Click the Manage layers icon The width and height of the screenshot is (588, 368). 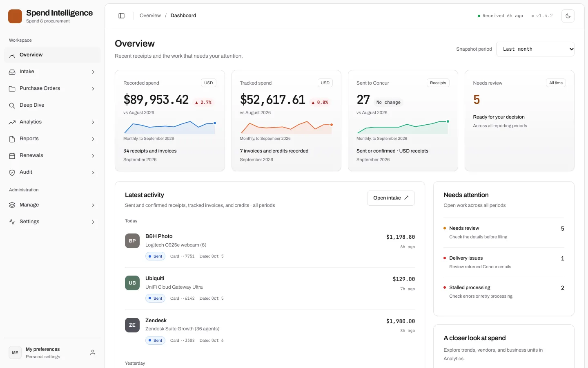[12, 205]
